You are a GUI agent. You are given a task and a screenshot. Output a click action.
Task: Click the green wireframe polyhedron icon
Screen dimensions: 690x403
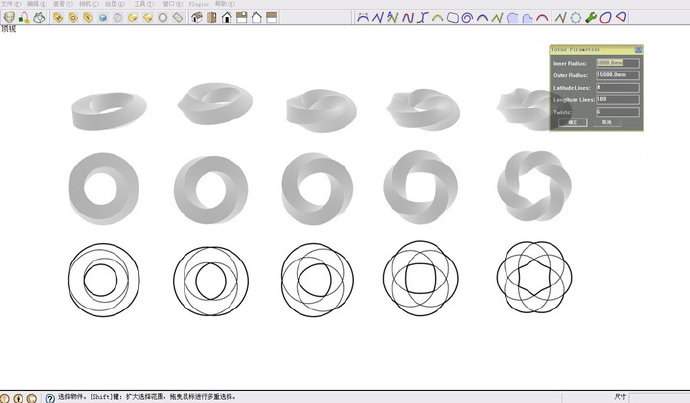(x=39, y=18)
